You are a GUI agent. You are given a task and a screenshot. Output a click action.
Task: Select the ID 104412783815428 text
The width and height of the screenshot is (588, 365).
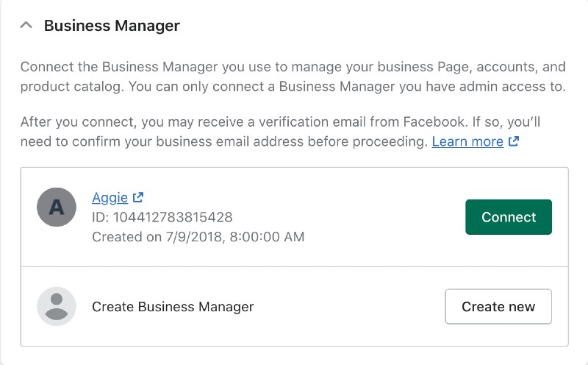(162, 217)
